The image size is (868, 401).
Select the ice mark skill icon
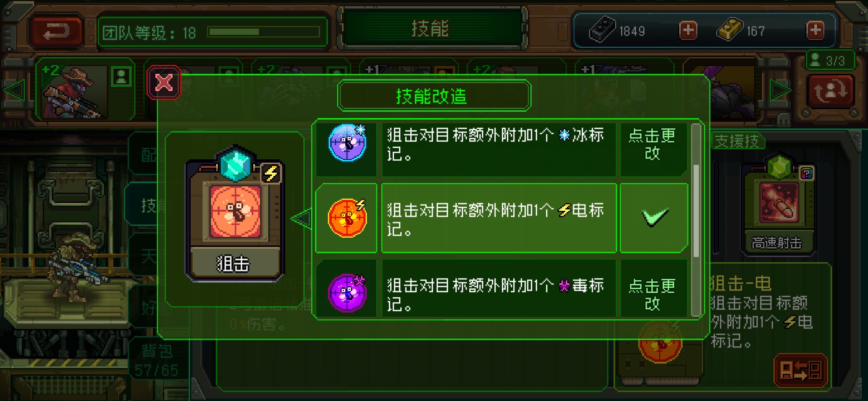pos(347,143)
